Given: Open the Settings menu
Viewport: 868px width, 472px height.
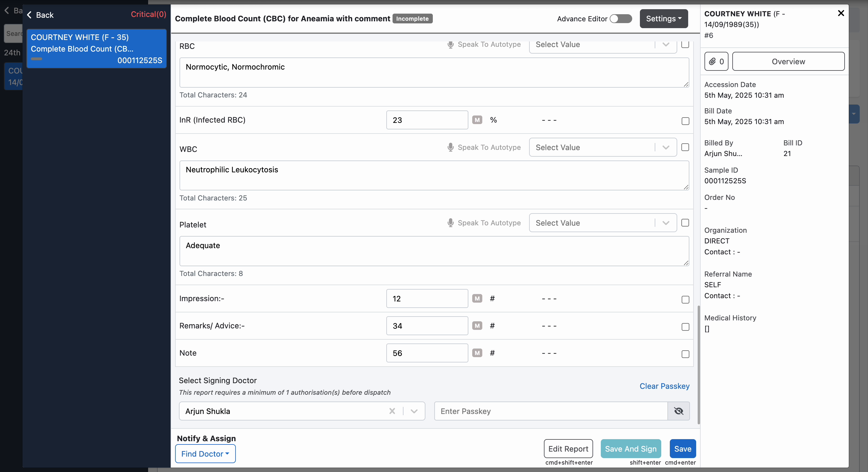Looking at the screenshot, I should tap(664, 19).
